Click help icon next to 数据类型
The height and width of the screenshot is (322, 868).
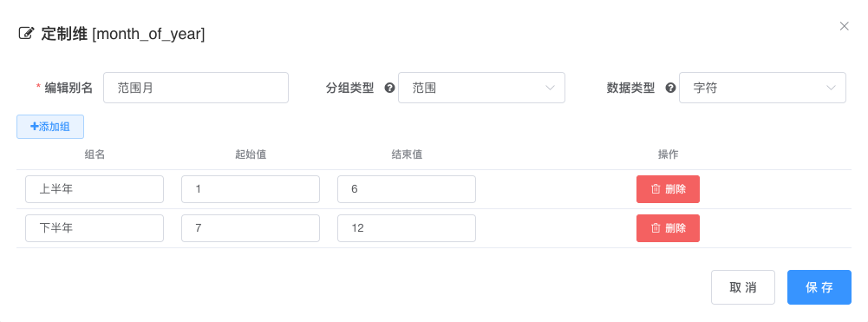pyautogui.click(x=670, y=88)
